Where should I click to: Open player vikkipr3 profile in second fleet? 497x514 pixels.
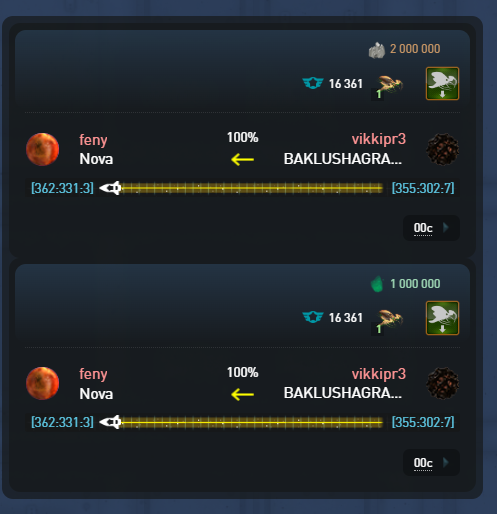[x=379, y=374]
